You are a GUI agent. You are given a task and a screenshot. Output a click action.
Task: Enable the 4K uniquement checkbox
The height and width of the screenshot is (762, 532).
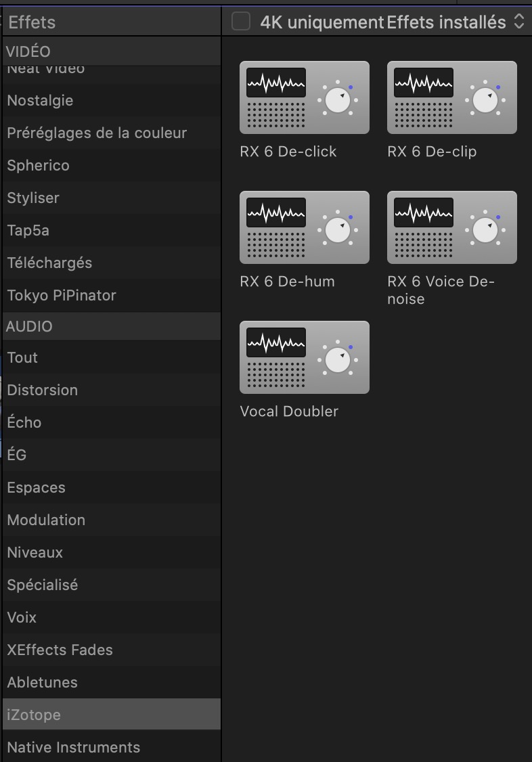pyautogui.click(x=241, y=22)
